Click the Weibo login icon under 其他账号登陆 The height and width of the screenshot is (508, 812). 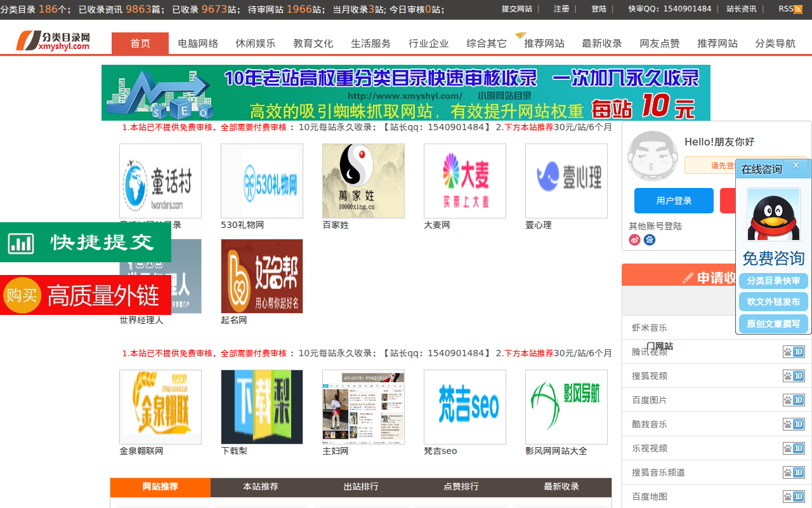[x=634, y=239]
